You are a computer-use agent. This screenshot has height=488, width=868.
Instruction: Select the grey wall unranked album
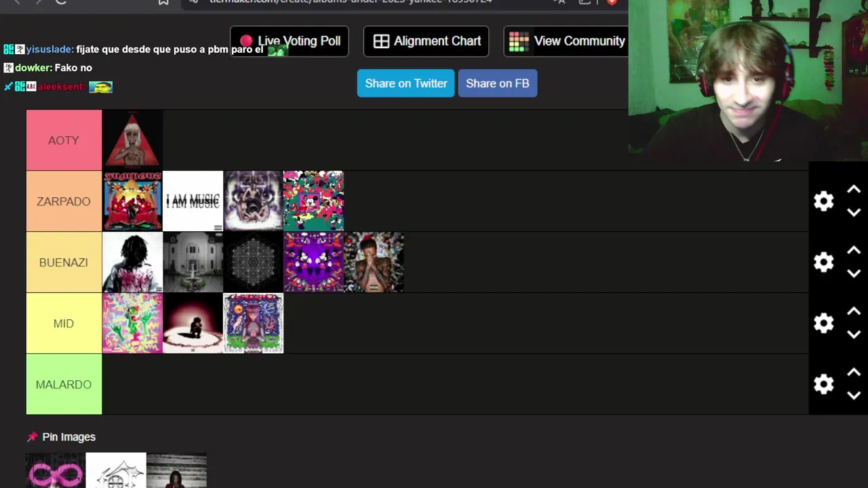(x=176, y=470)
